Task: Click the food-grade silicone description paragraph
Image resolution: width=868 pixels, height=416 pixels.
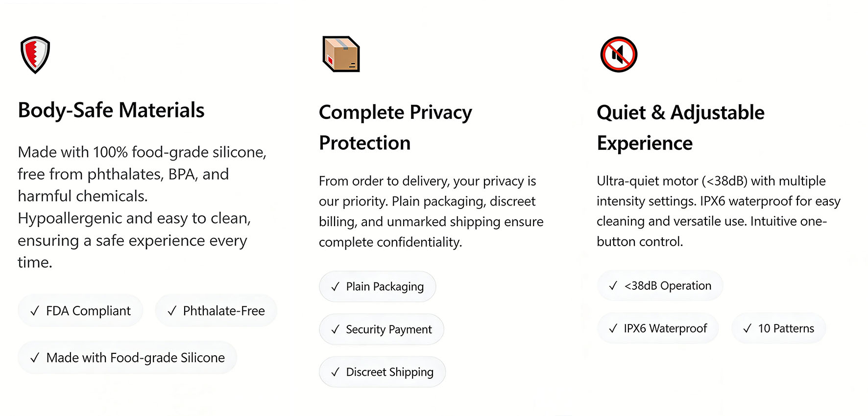Action: click(142, 207)
